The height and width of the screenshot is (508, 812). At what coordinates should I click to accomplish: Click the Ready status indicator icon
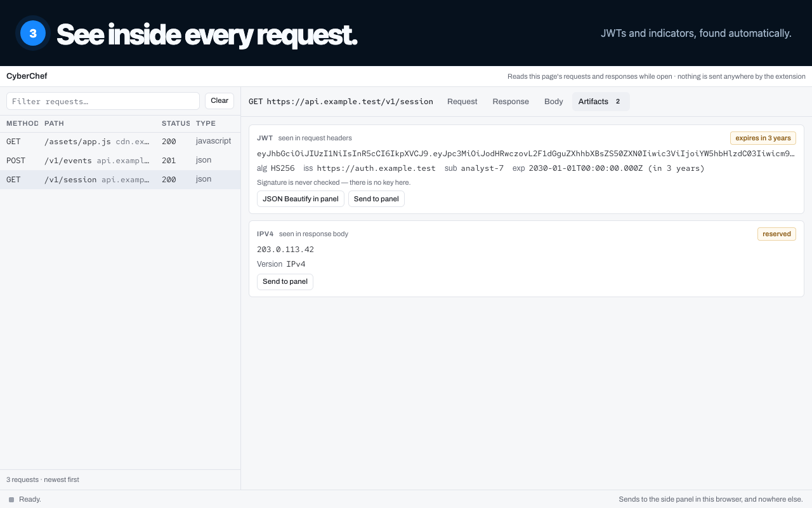point(11,500)
